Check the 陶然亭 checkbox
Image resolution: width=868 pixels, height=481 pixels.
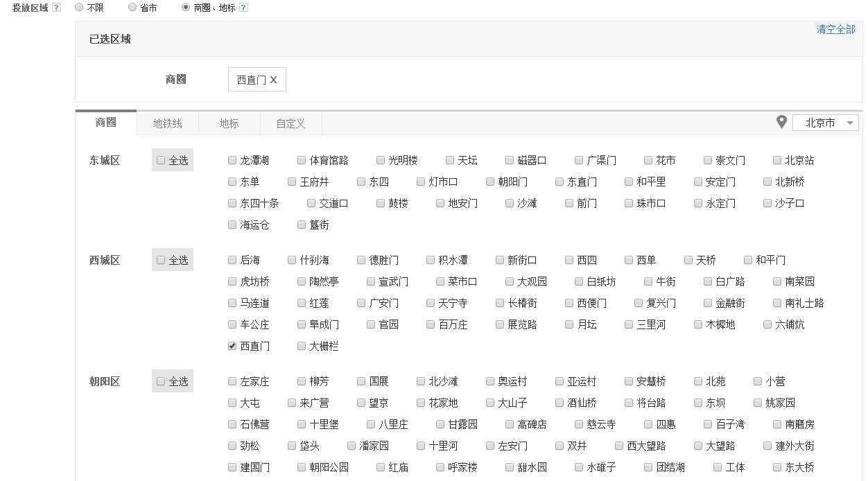coord(302,281)
